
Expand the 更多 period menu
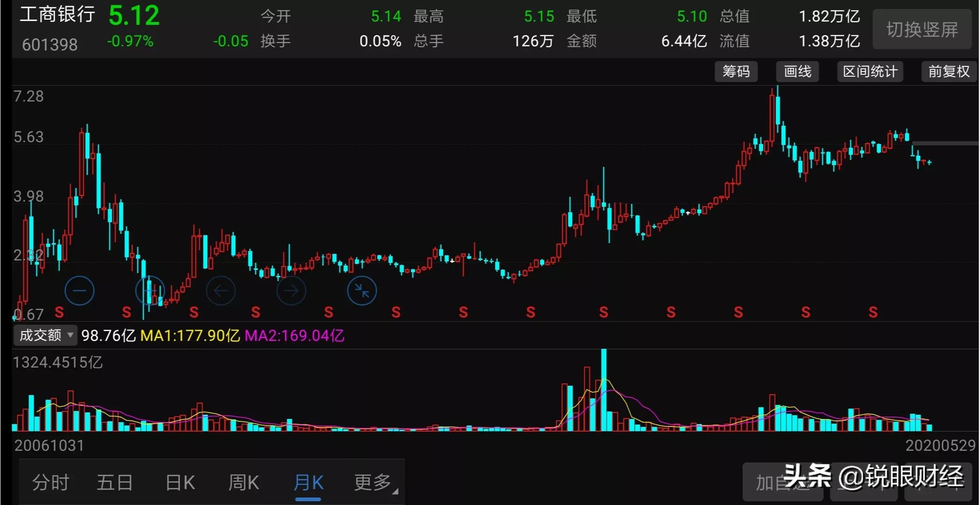tap(375, 482)
